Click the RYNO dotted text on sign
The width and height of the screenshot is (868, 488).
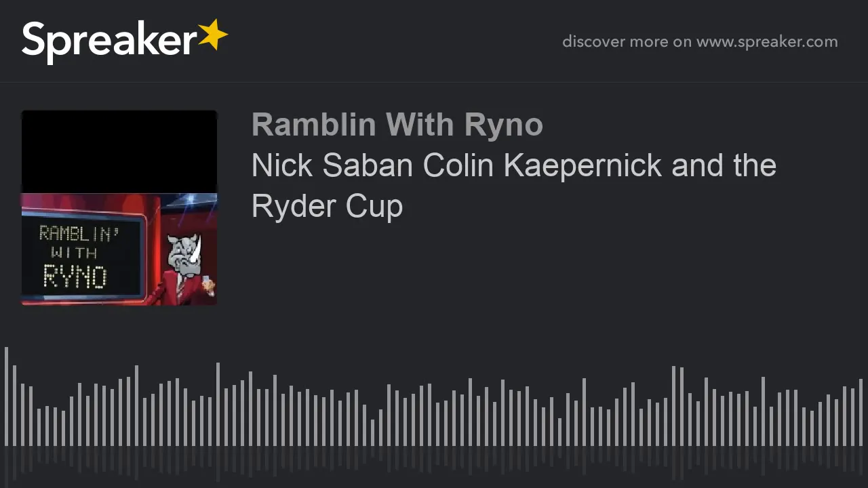pyautogui.click(x=75, y=277)
